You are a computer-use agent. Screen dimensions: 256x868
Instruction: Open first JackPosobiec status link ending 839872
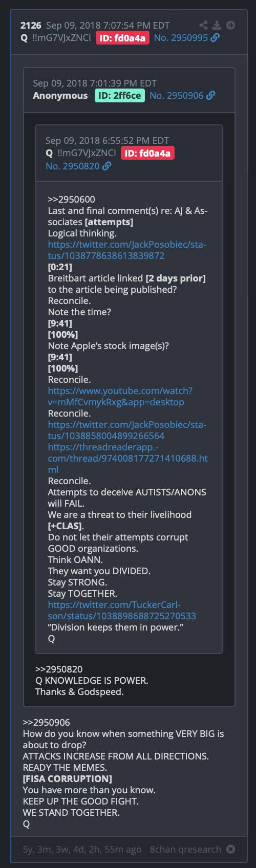(x=127, y=250)
